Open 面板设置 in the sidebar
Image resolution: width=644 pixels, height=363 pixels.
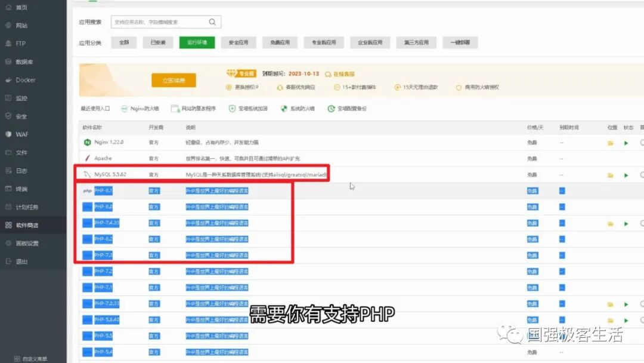click(x=27, y=244)
